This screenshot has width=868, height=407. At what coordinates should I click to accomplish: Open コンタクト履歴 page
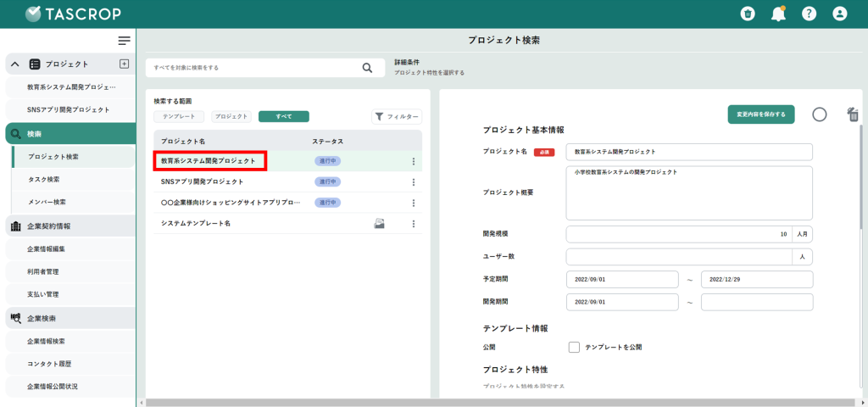tap(70, 364)
